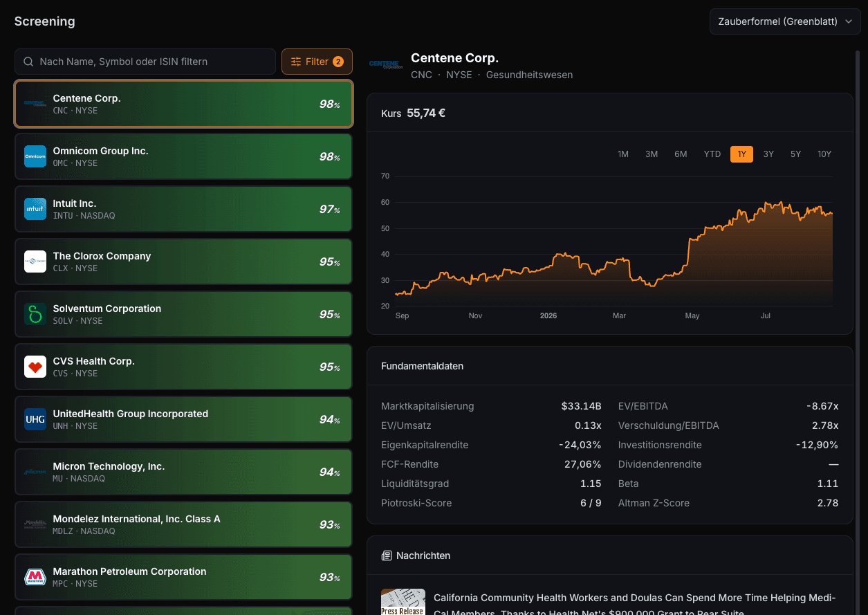The width and height of the screenshot is (868, 615).
Task: Click the Screening page title
Action: click(x=45, y=21)
